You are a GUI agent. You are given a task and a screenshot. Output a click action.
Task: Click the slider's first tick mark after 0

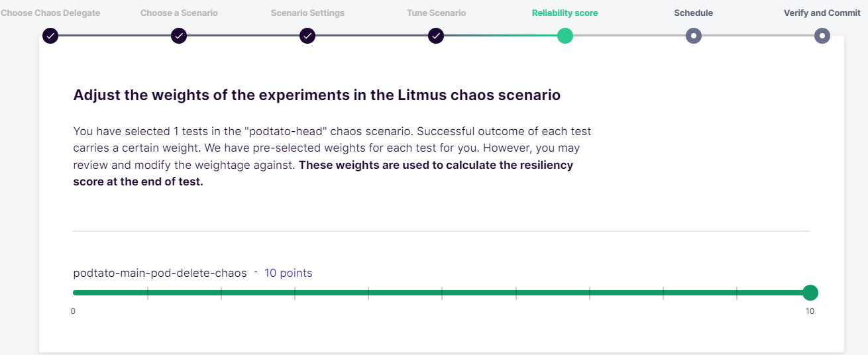point(147,293)
